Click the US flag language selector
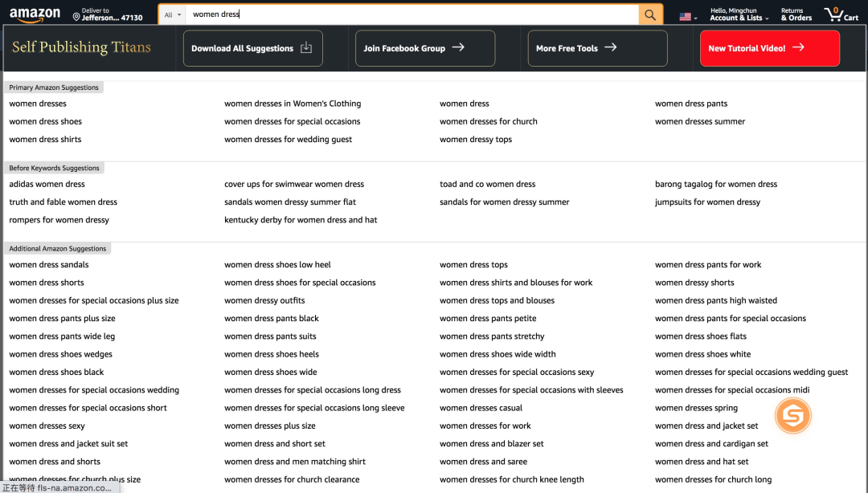This screenshot has width=868, height=493. coord(688,17)
